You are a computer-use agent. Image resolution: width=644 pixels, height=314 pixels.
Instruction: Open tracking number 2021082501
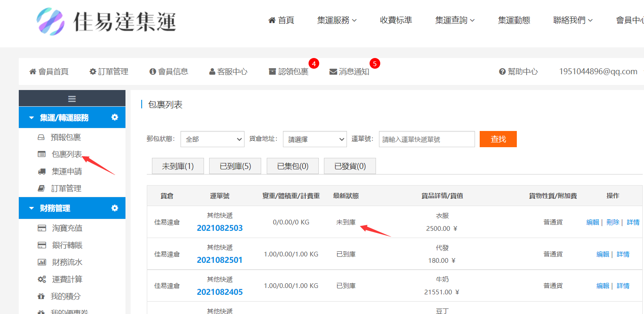220,260
